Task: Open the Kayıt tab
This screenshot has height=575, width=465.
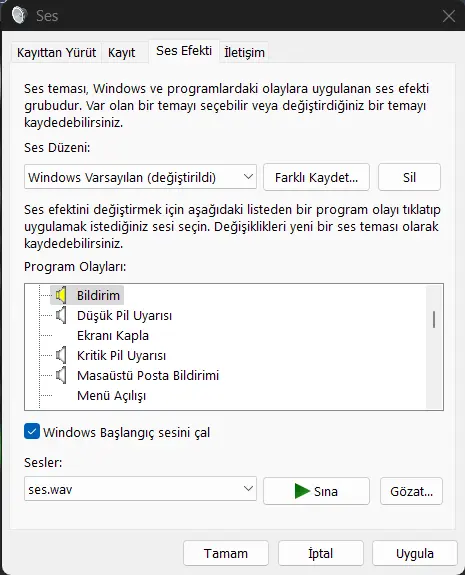Action: click(x=122, y=53)
